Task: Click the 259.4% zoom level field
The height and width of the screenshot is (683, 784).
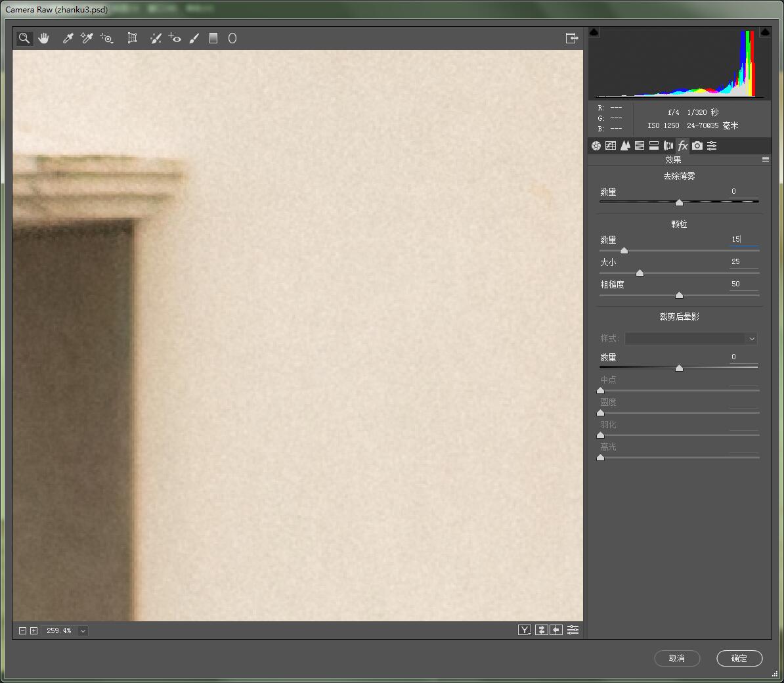Action: (x=59, y=631)
